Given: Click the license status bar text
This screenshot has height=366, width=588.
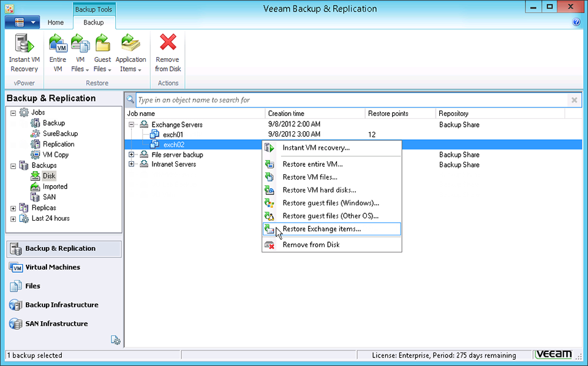Looking at the screenshot, I should coord(444,355).
